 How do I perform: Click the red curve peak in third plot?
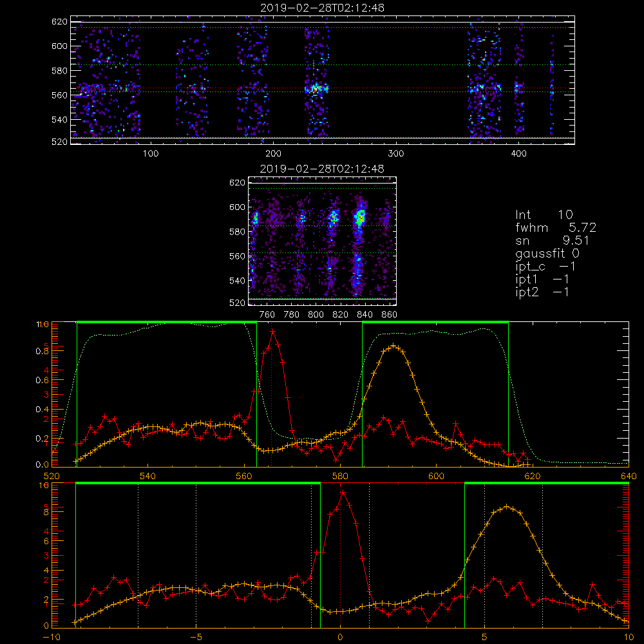pyautogui.click(x=272, y=330)
